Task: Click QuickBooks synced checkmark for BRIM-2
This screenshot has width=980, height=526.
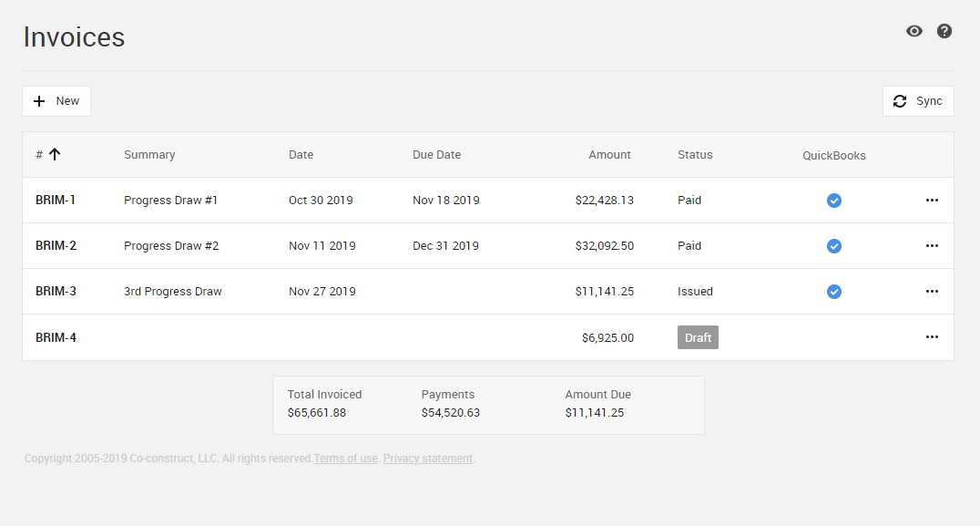Action: 833,246
